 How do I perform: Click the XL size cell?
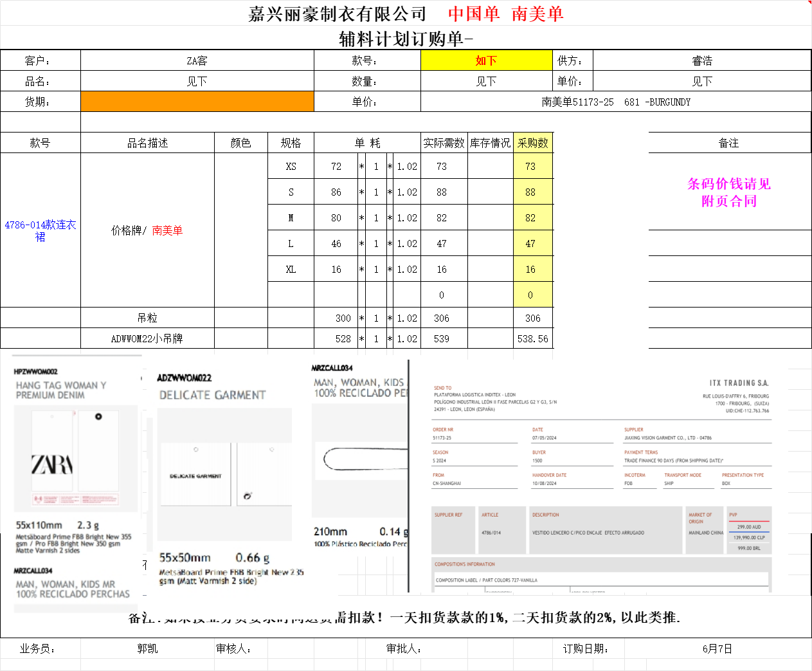tap(291, 269)
